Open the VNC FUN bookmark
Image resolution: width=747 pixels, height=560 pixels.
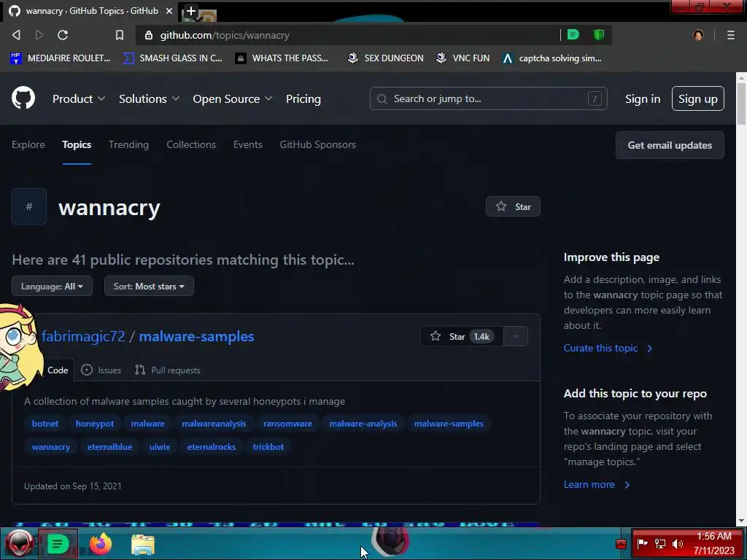click(463, 58)
